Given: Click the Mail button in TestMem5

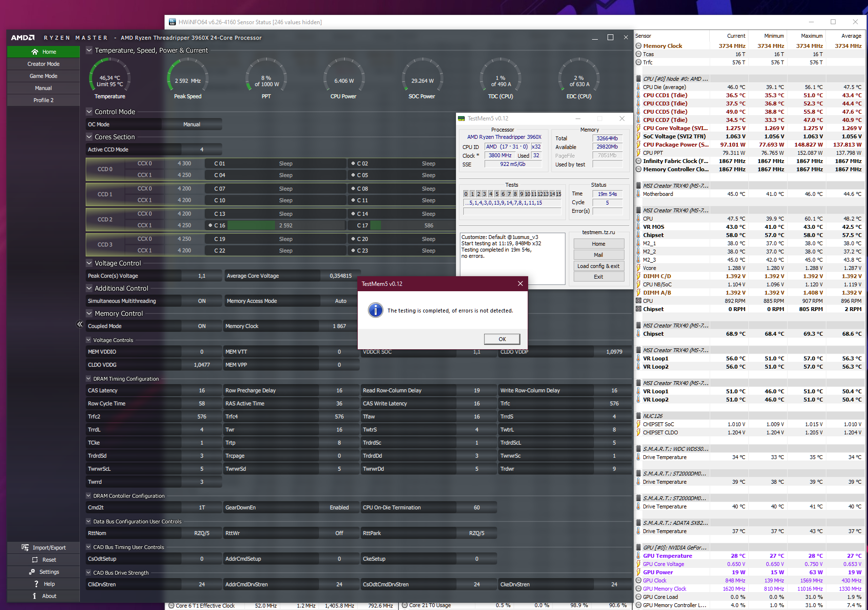Looking at the screenshot, I should (x=598, y=255).
